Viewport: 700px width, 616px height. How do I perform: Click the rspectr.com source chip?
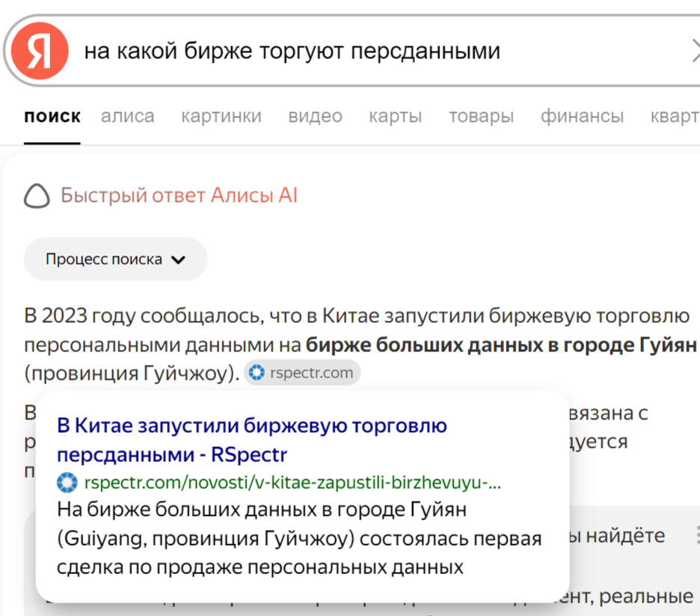pos(302,372)
